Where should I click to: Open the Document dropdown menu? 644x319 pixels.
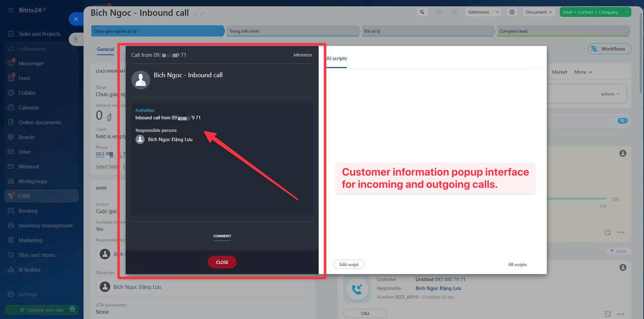[x=538, y=12]
